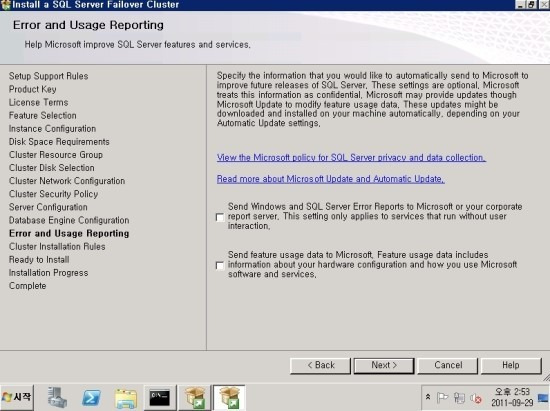Select the Error and Usage Reporting step
Screen dimensions: 550x411
(69, 234)
